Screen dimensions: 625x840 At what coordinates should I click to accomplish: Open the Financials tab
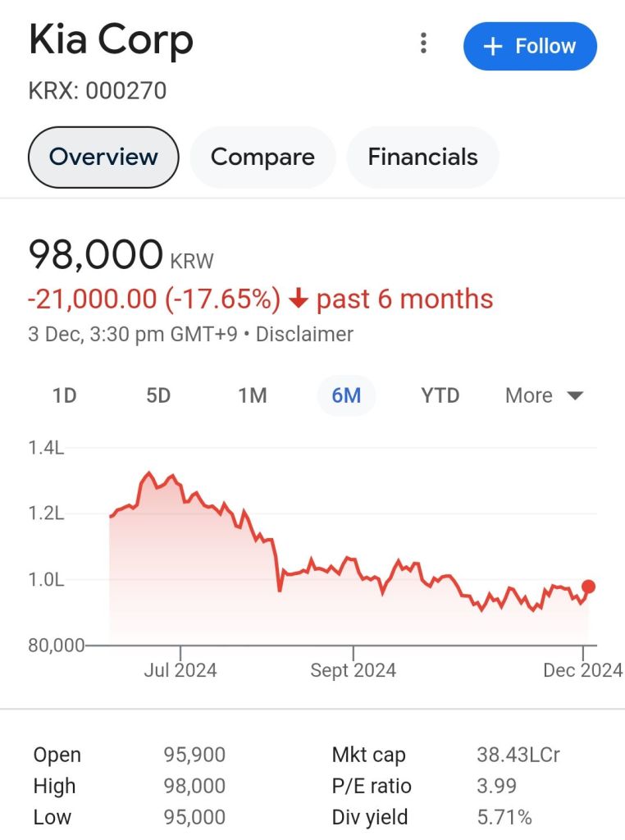[x=422, y=157]
